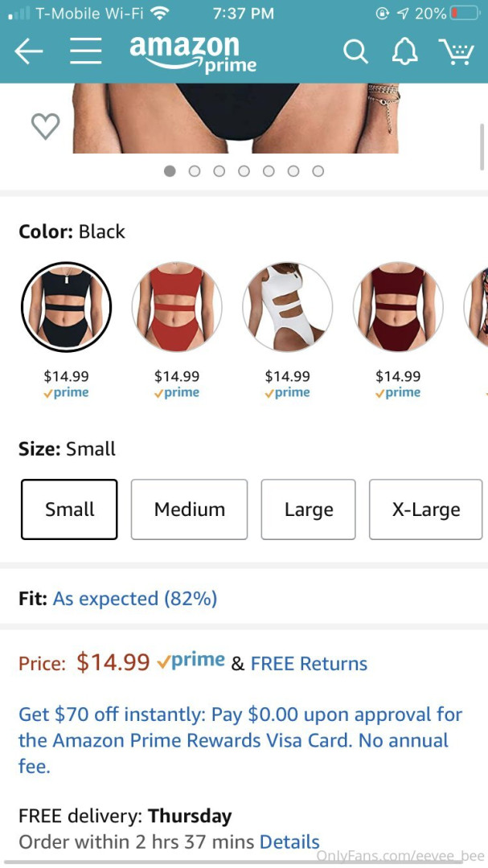The image size is (488, 868).
Task: Choose the Large size option
Action: click(308, 510)
